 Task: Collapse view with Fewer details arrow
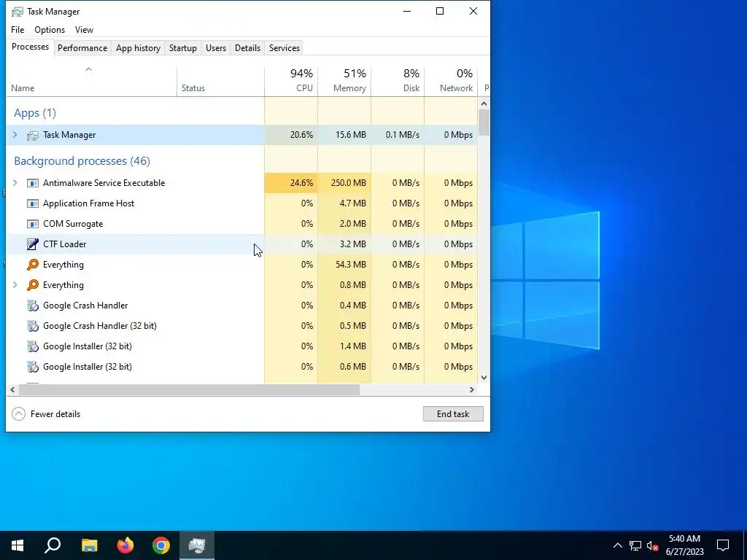click(x=18, y=414)
